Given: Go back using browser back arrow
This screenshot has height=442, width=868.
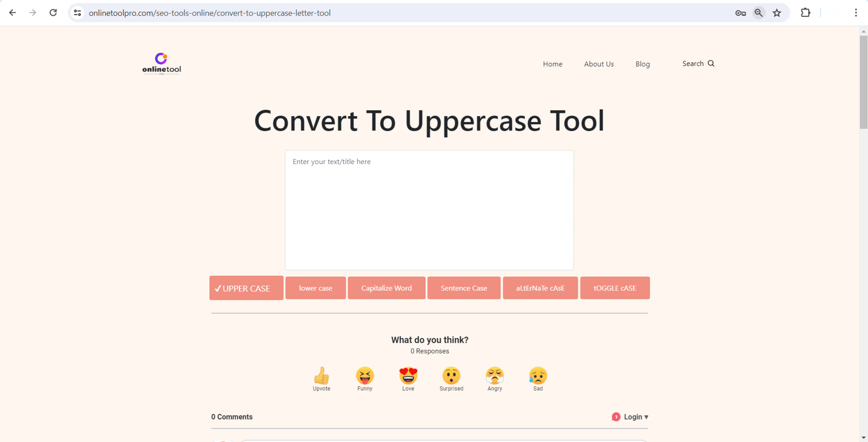Looking at the screenshot, I should [12, 13].
